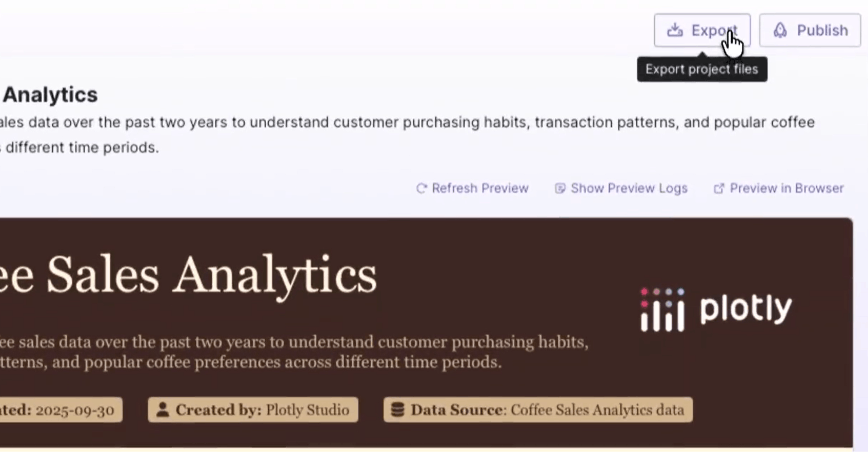Click the Coffee Sales Analytics data source text
This screenshot has height=452, width=868.
coord(597,410)
